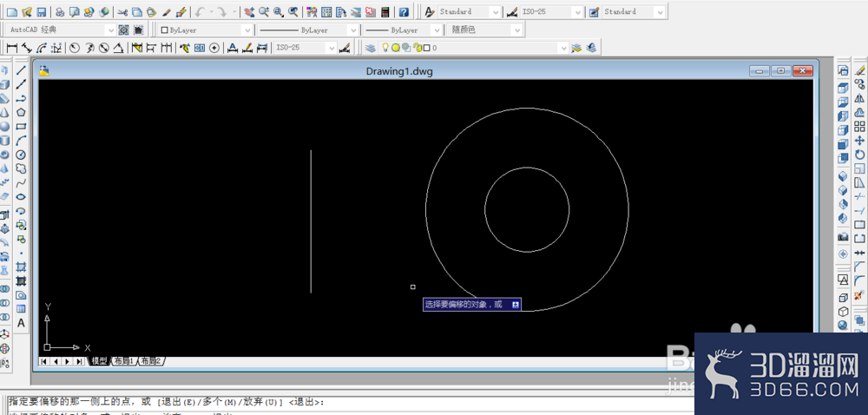Click the New drawing icon

(x=11, y=11)
